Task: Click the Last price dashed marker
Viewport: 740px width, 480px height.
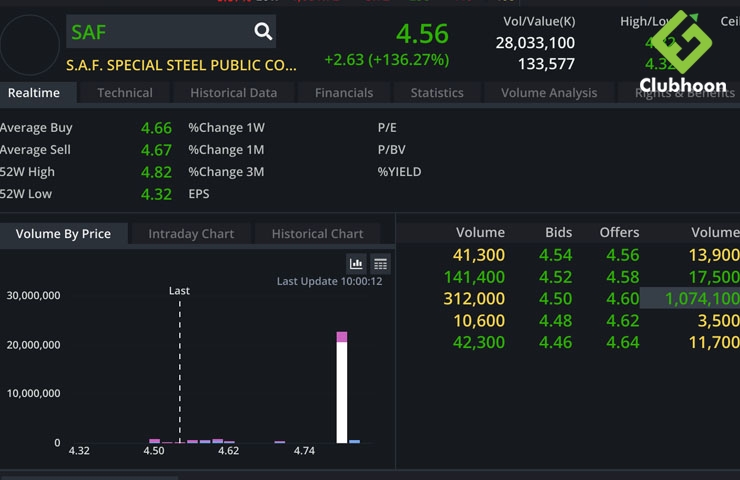Action: [180, 371]
